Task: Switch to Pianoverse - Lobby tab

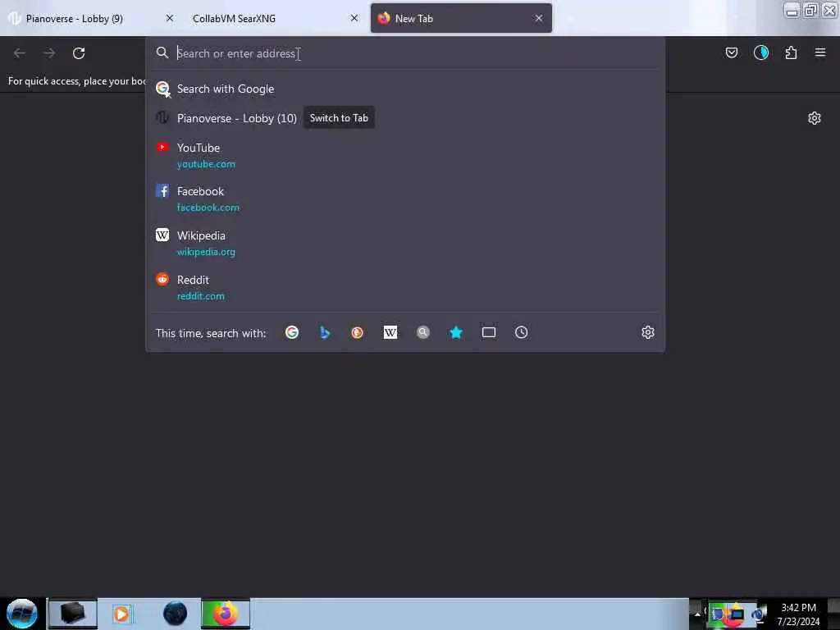Action: coord(91,18)
